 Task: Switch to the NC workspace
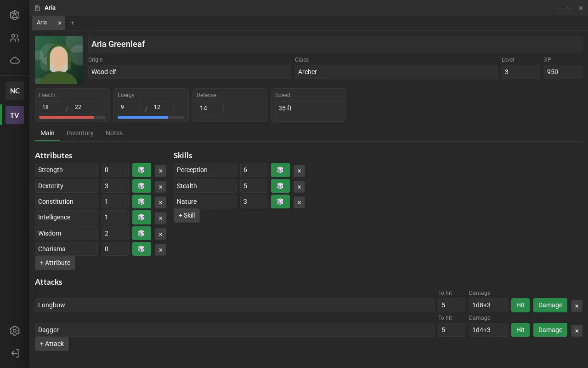click(15, 91)
